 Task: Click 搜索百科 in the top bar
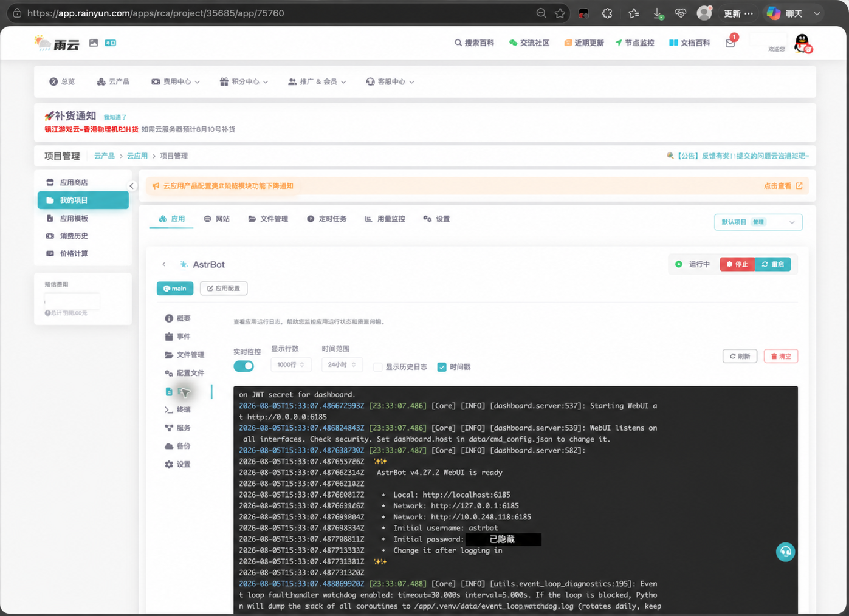click(x=474, y=43)
